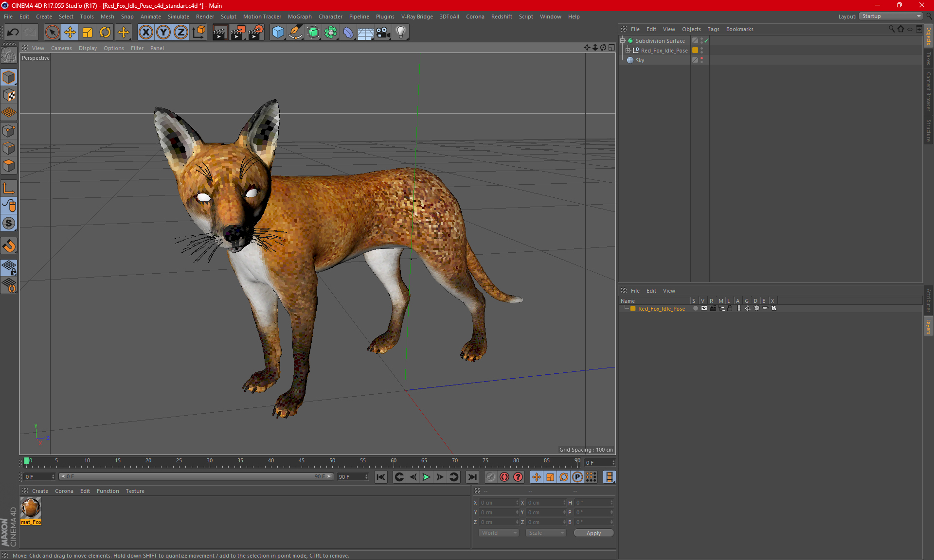Image resolution: width=934 pixels, height=560 pixels.
Task: Open the Layout Startup dropdown
Action: tap(891, 16)
